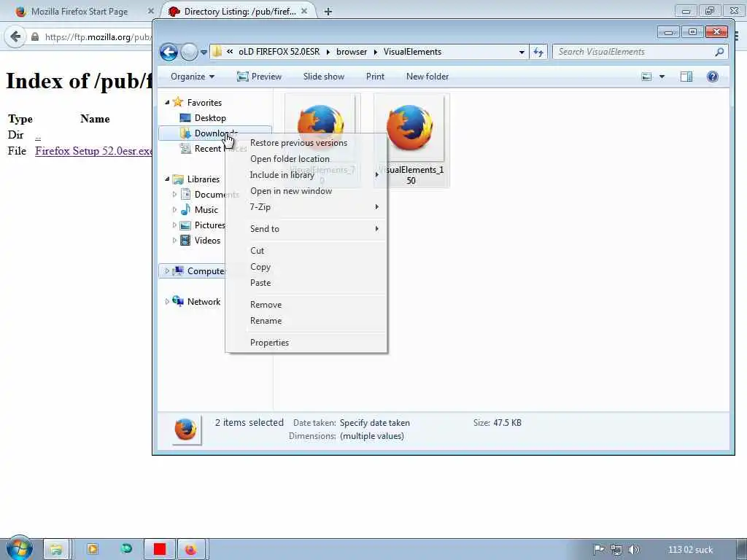Select the VisualElements_150 thumbnail
This screenshot has height=560, width=747.
point(411,128)
